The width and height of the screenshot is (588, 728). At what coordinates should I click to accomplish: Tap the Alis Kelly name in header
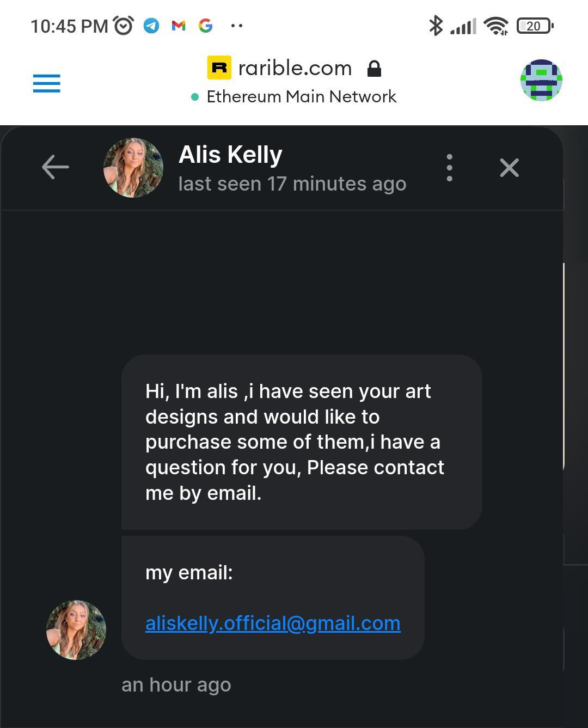pos(230,155)
